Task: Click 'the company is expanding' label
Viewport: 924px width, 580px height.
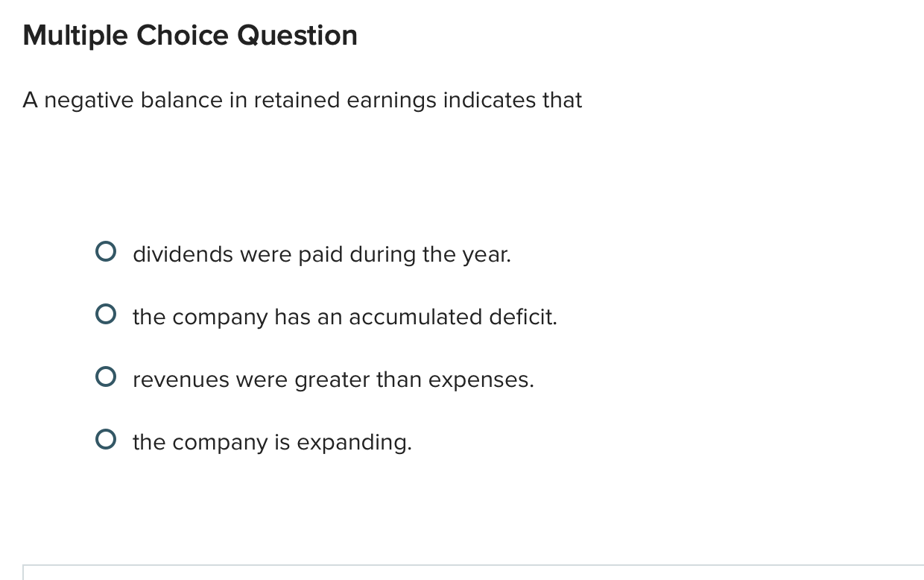Action: pyautogui.click(x=272, y=442)
